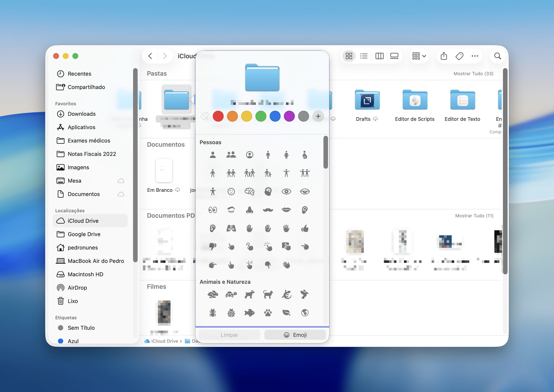This screenshot has width=554, height=392.
Task: Click the share toolbar icon
Action: pyautogui.click(x=444, y=56)
